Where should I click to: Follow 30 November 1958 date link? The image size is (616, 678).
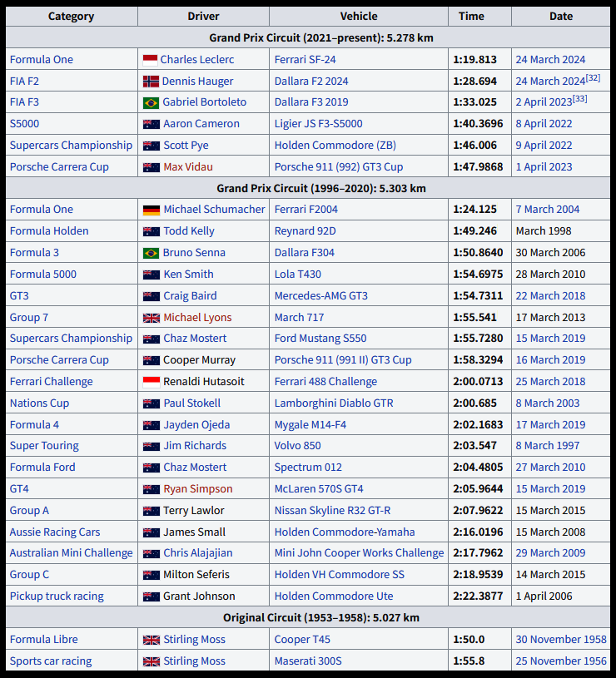coord(560,639)
